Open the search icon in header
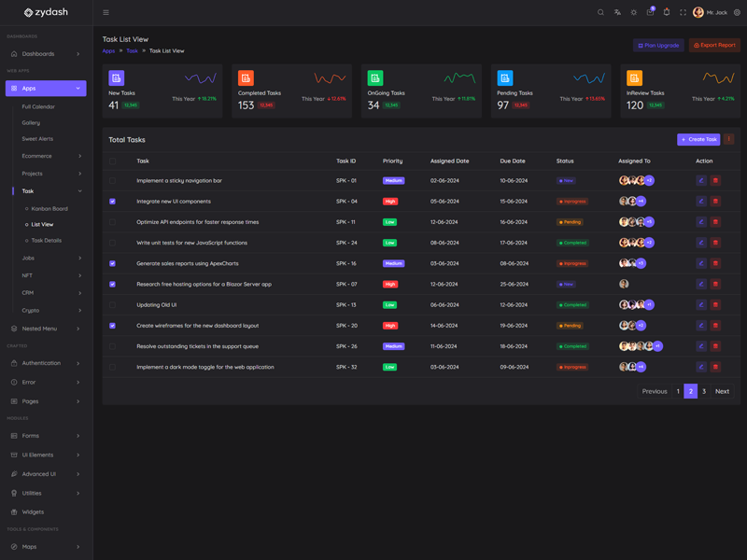Viewport: 747px width, 560px height. (x=600, y=12)
